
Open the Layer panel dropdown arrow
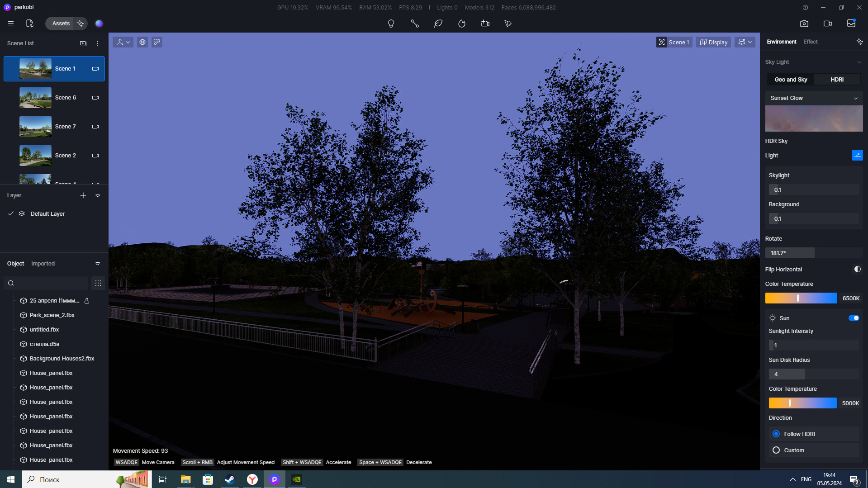[x=98, y=195]
